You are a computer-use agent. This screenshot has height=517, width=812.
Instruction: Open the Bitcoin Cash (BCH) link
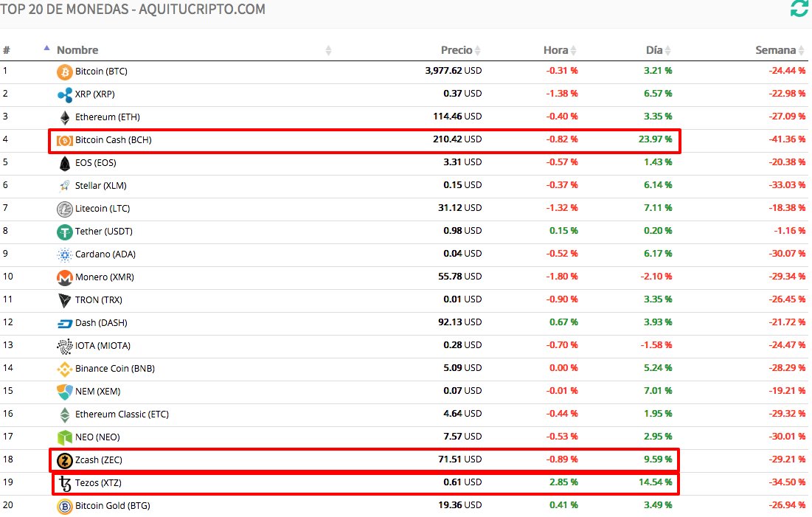click(x=114, y=140)
